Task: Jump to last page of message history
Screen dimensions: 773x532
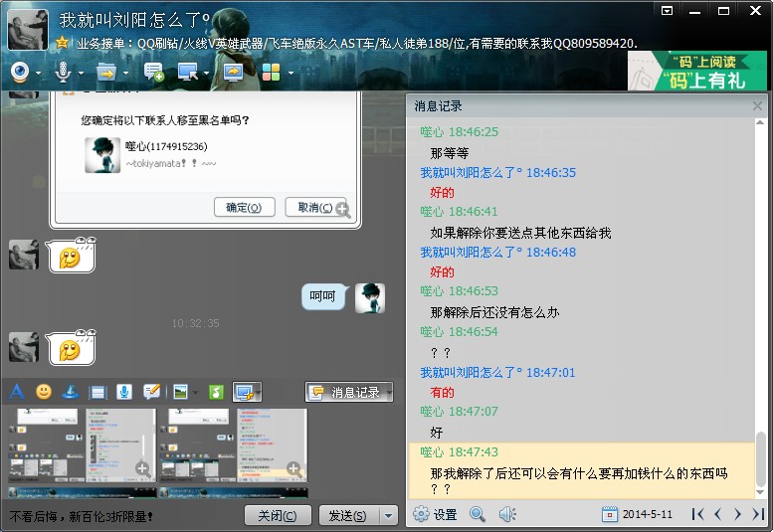Action: (x=758, y=514)
